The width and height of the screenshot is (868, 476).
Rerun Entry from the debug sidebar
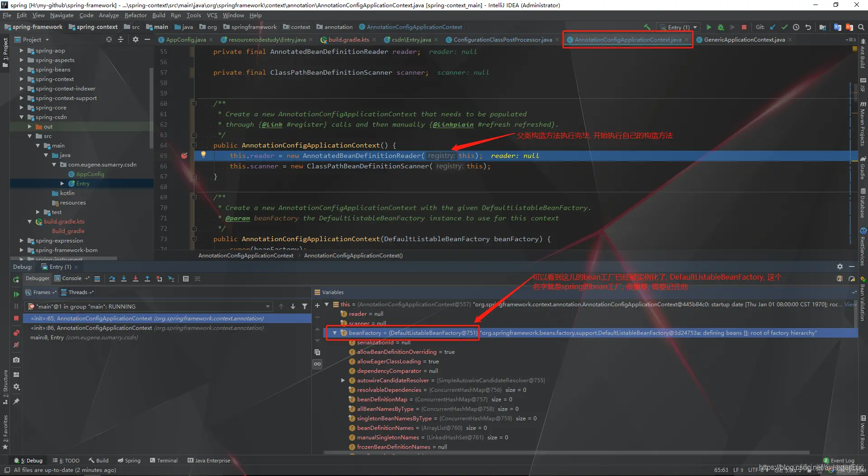pos(16,280)
